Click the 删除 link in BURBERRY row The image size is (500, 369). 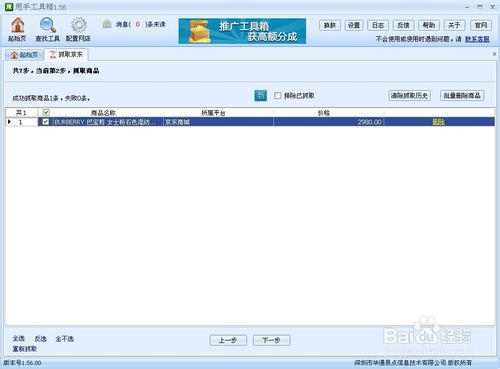pos(439,122)
